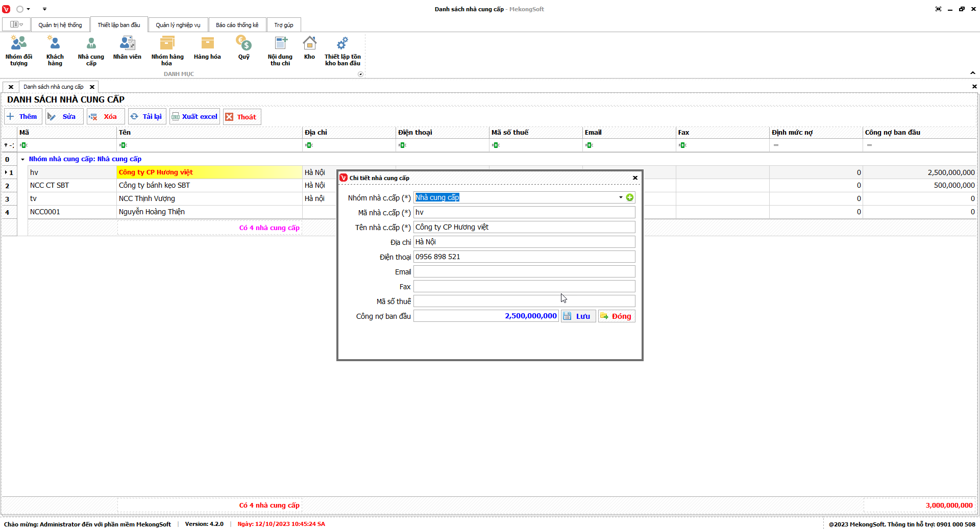Switch to Quản lý nghiệp vụ tab
The image size is (980, 529).
tap(178, 25)
